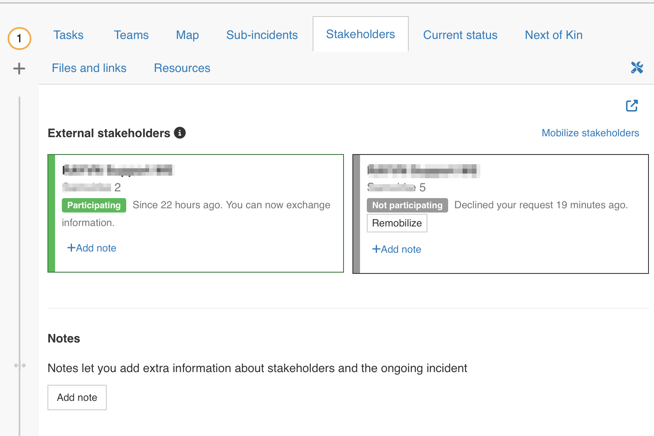The image size is (654, 436).
Task: Open the Tasks tab
Action: tap(68, 35)
